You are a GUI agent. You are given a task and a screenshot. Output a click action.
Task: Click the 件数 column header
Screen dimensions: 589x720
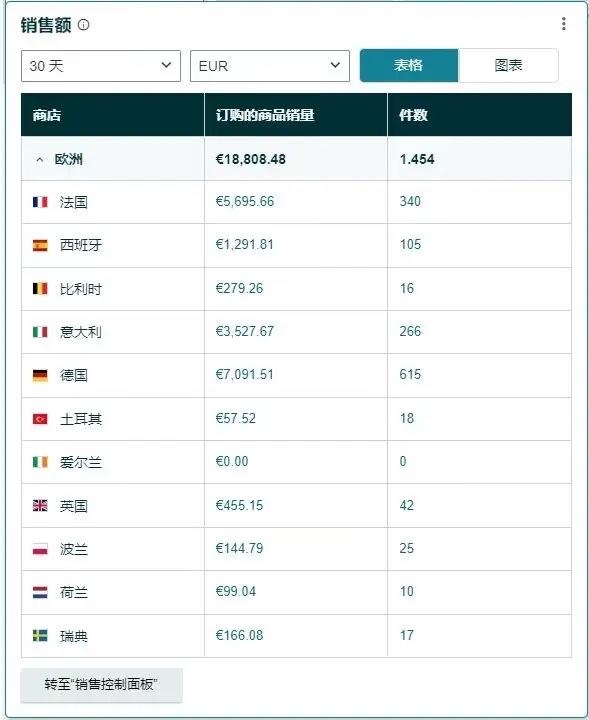pyautogui.click(x=413, y=115)
